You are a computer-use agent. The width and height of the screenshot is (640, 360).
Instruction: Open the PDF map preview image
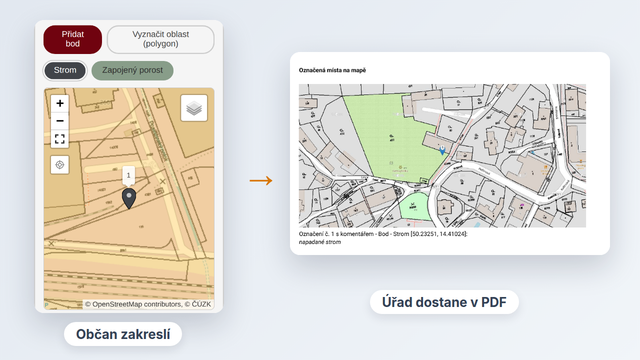coord(442,156)
